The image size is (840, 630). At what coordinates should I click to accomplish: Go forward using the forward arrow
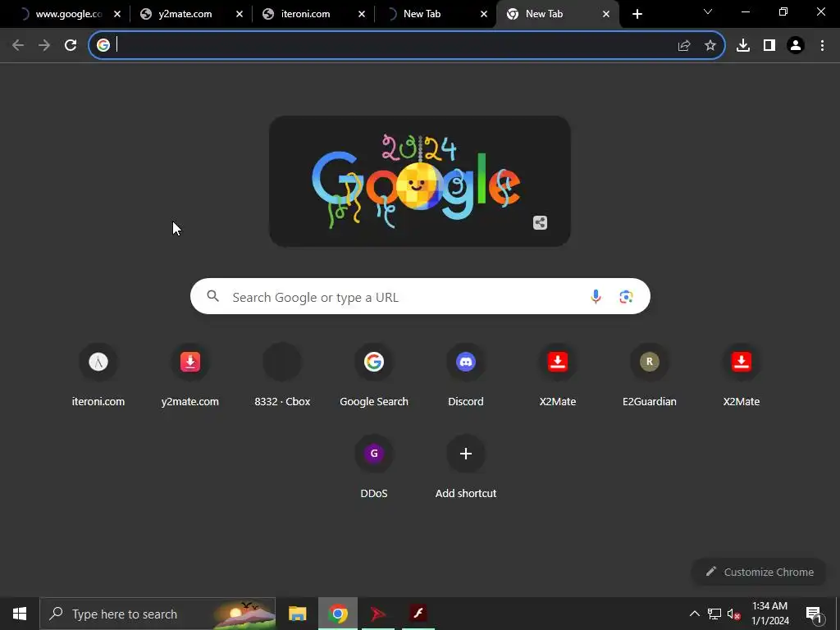(44, 45)
